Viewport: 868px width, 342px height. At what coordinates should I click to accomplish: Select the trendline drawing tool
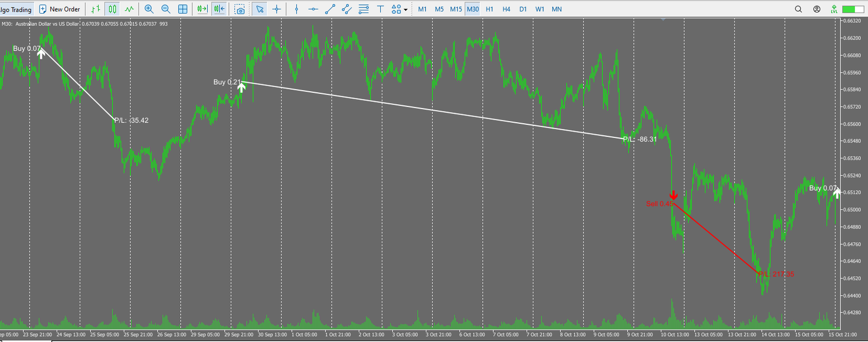point(330,9)
